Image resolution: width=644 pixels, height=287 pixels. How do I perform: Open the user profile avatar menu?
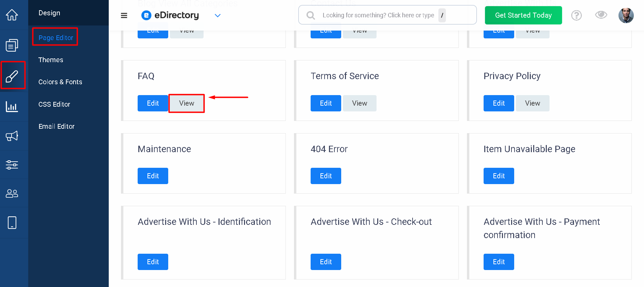pyautogui.click(x=626, y=15)
